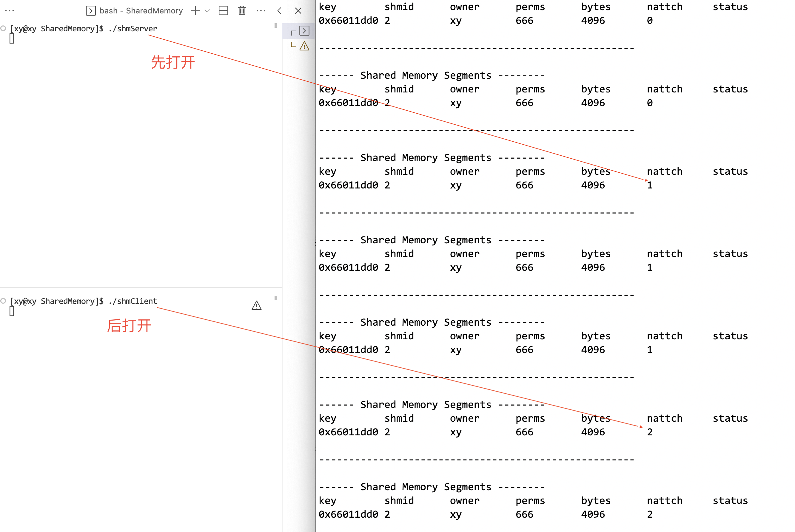Focus the shmClient terminal cursor line
The height and width of the screenshot is (532, 795).
click(12, 311)
